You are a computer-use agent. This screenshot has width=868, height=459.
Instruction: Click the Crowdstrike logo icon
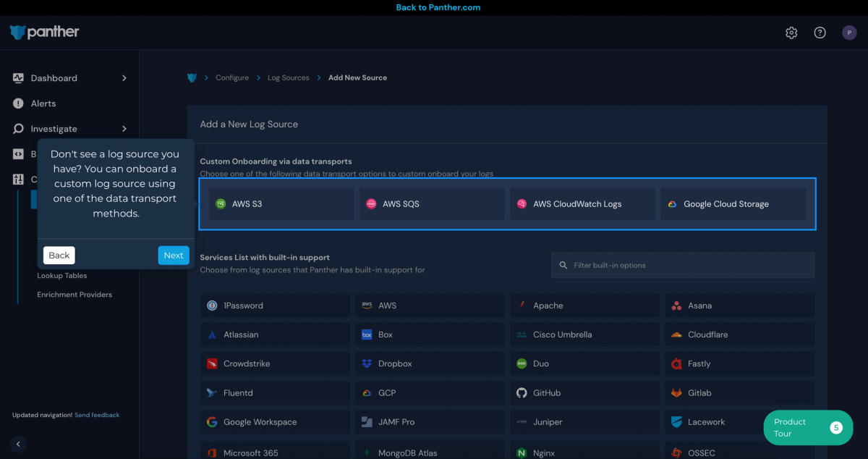point(212,363)
